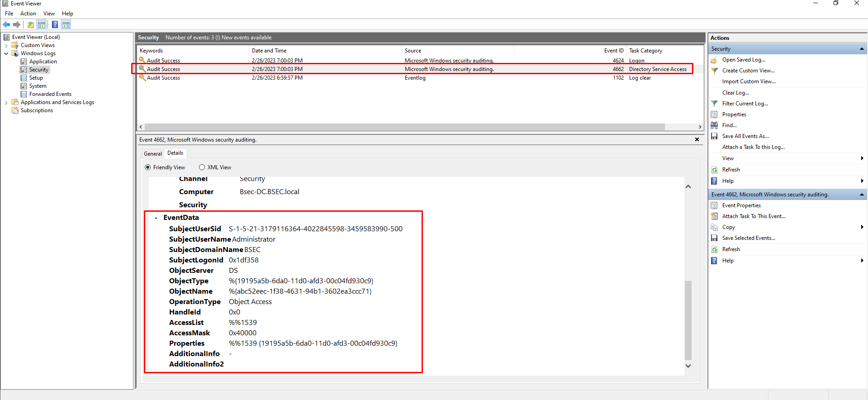
Task: Collapse the Event 4662 actions section header
Action: 862,195
